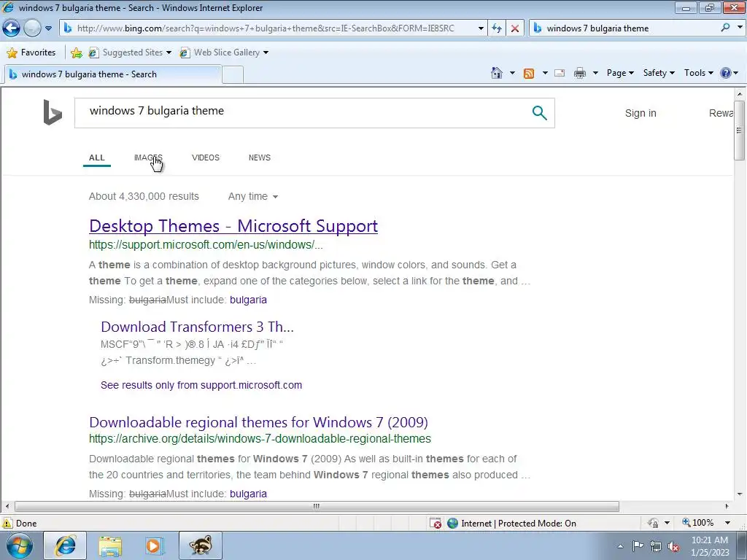Viewport: 747px width, 560px height.
Task: Click the status bar privacy shield-and-lock icon
Action: pyautogui.click(x=653, y=524)
